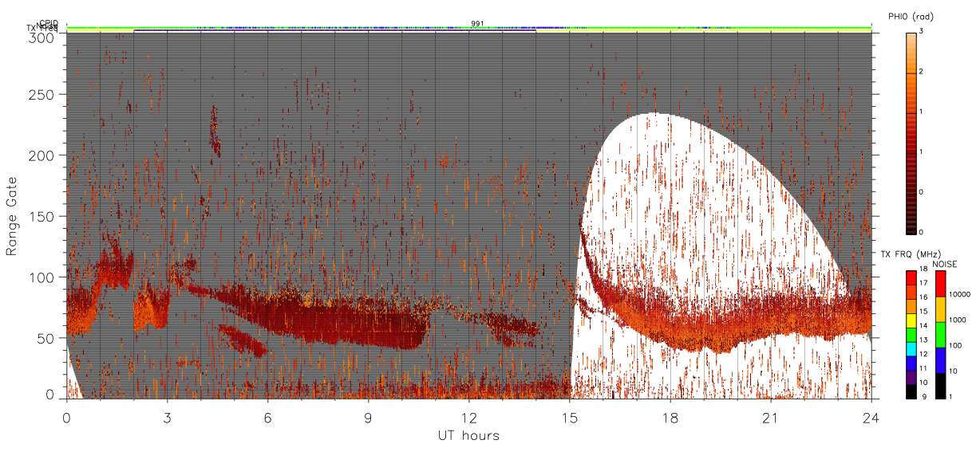
Task: Click the y-axis tick label '100'
Action: (44, 277)
